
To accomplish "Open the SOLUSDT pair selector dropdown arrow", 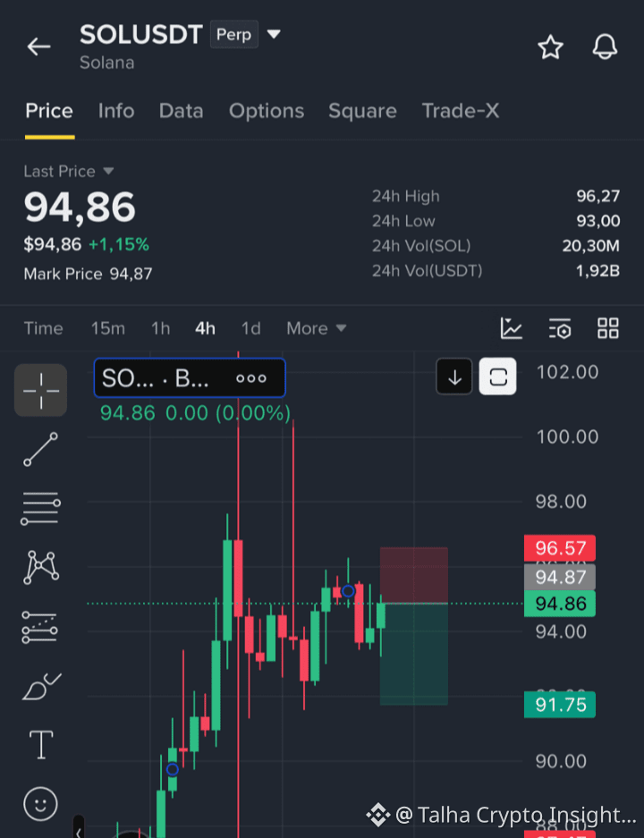I will pos(274,34).
